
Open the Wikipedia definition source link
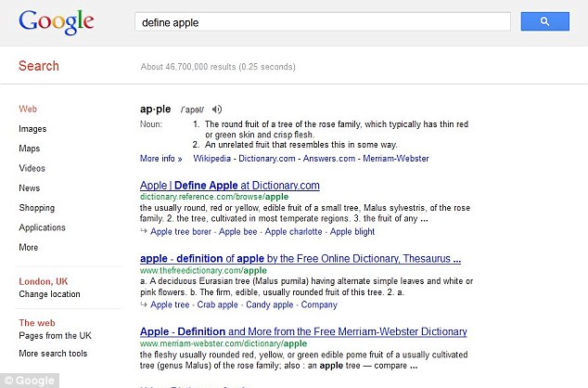click(211, 159)
